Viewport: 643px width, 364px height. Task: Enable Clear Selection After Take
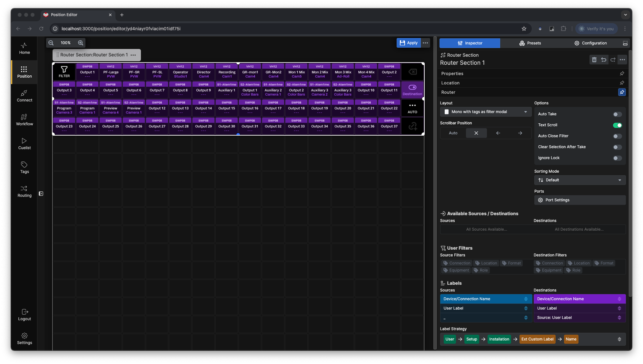click(617, 147)
